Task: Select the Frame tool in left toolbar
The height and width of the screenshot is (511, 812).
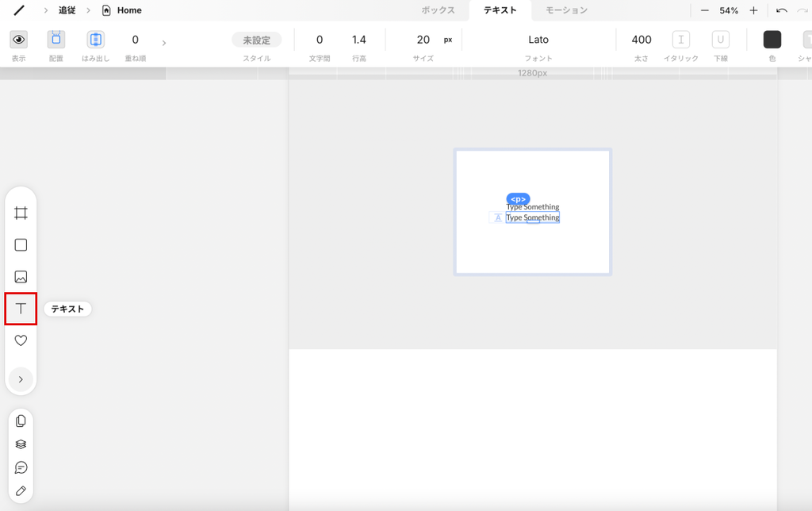Action: pyautogui.click(x=21, y=213)
